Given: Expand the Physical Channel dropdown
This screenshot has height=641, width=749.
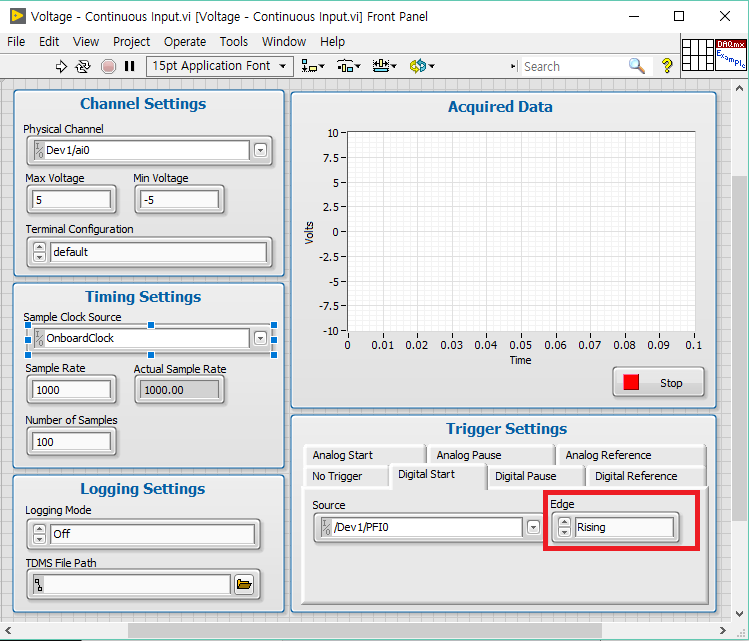Looking at the screenshot, I should coord(260,151).
